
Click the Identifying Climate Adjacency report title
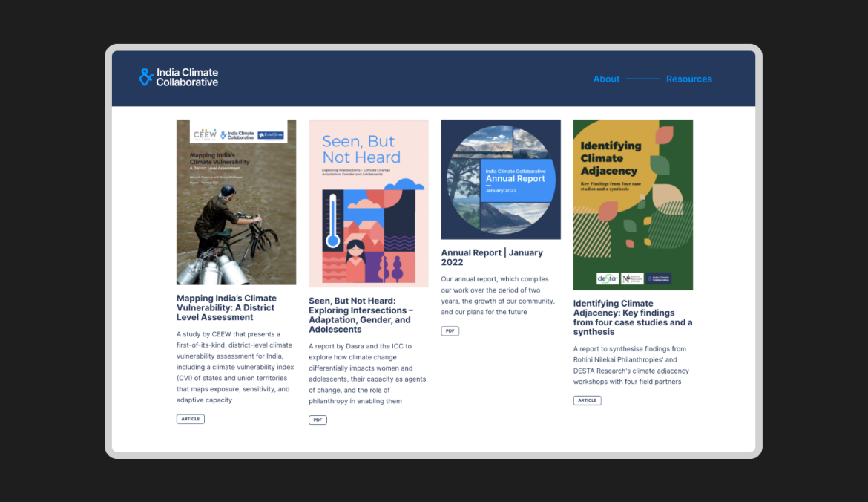click(x=633, y=318)
